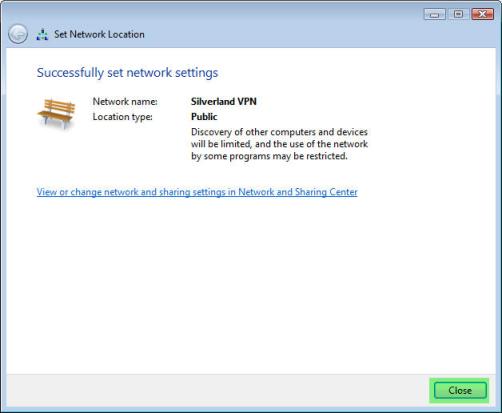502x413 pixels.
Task: Select the Location type label
Action: click(122, 117)
